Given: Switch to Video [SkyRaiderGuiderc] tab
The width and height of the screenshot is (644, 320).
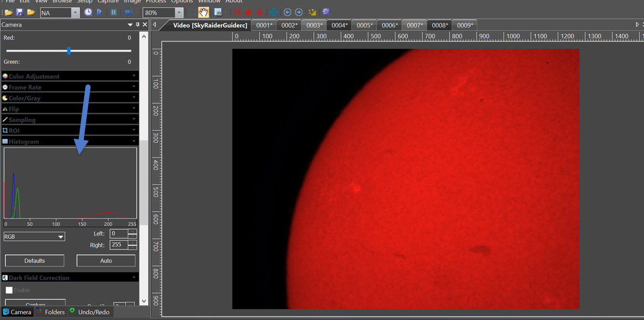Looking at the screenshot, I should coord(210,25).
